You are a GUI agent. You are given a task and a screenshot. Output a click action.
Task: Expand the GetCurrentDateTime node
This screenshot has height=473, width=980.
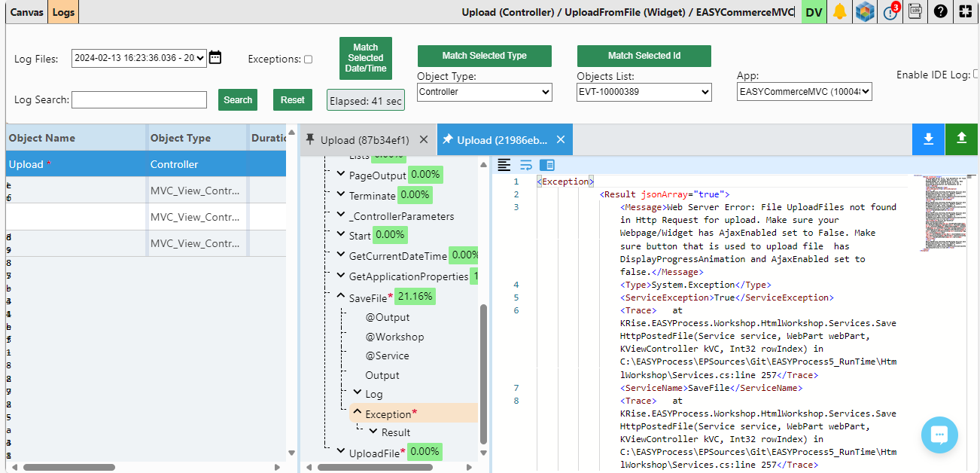[x=340, y=256]
